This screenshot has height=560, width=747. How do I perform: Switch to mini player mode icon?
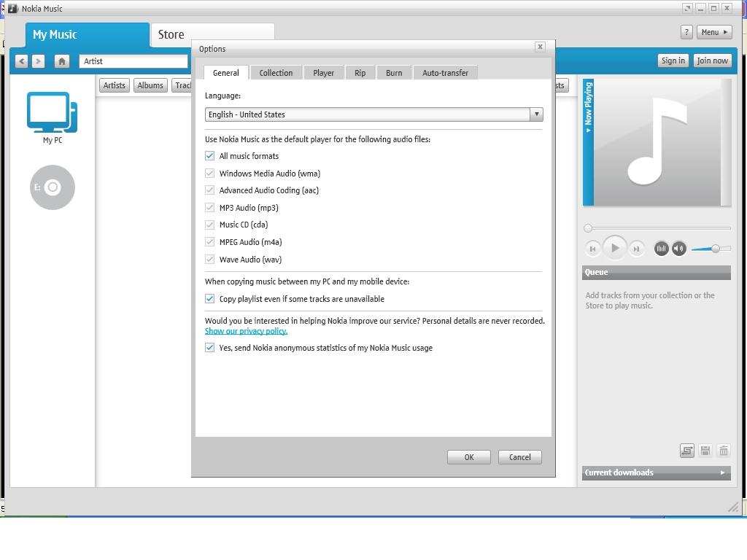pos(687,8)
